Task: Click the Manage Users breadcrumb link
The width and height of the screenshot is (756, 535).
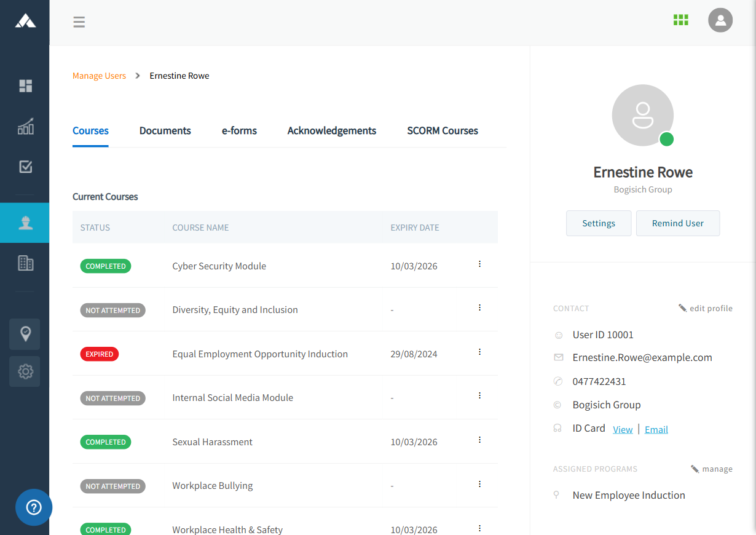Action: (99, 76)
